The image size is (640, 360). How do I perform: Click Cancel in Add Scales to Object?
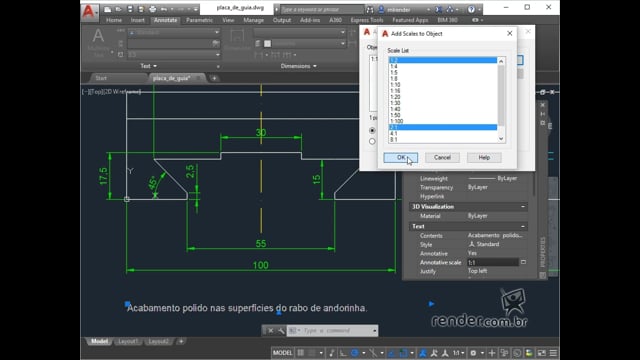coord(442,158)
